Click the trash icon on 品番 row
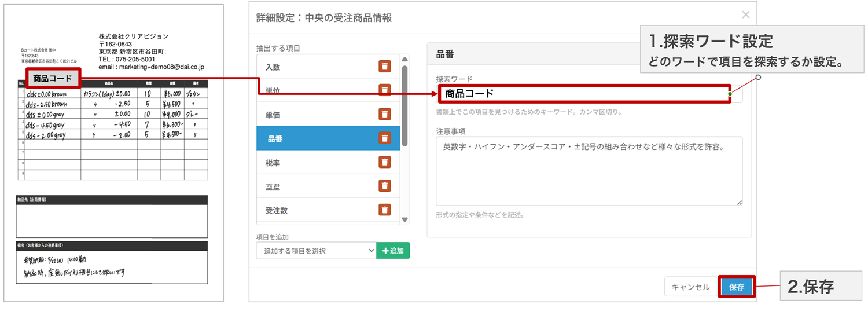 tap(385, 138)
